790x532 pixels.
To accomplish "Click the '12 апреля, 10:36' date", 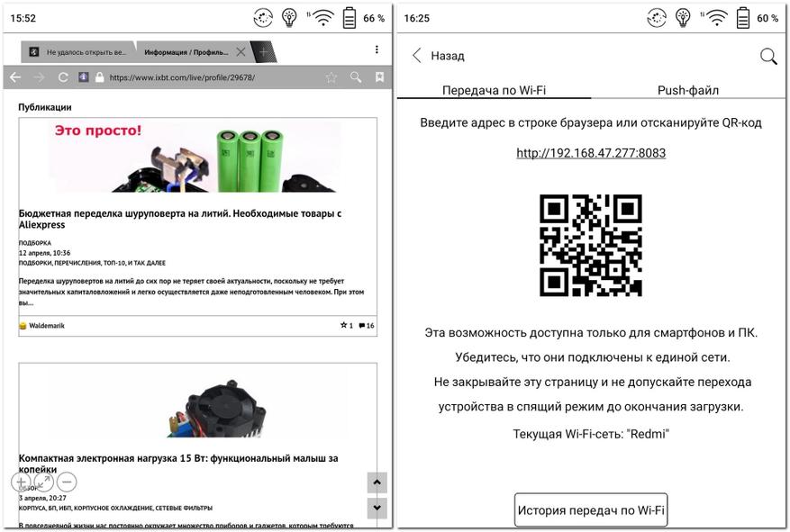I will (44, 253).
